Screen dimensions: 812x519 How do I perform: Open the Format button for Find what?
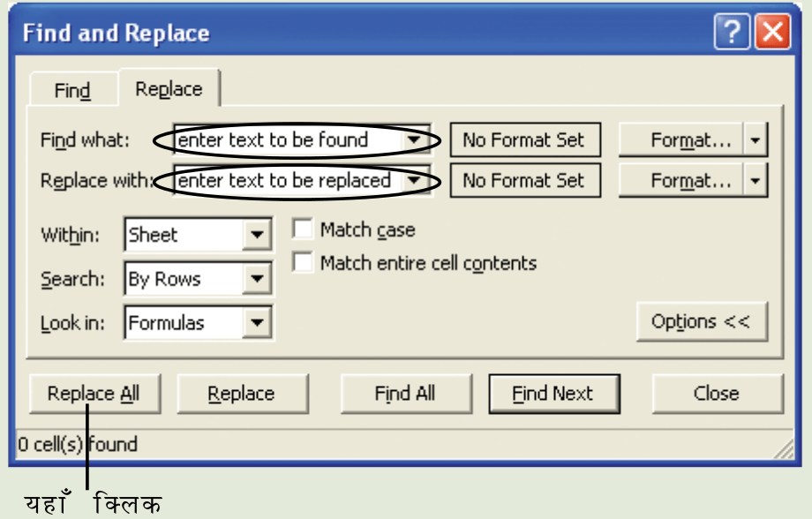(681, 139)
